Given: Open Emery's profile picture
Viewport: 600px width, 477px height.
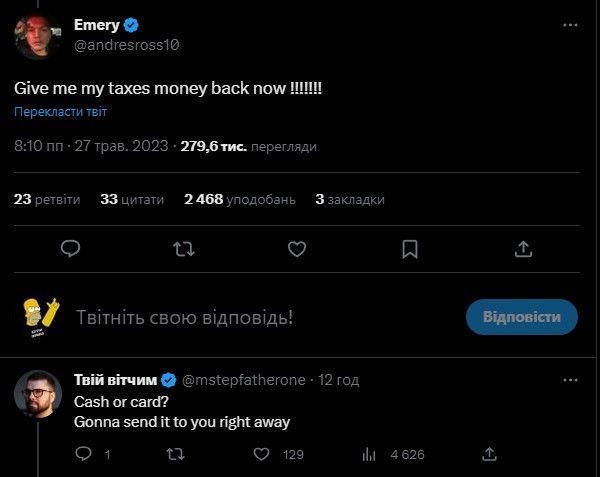Looking at the screenshot, I should tap(38, 37).
